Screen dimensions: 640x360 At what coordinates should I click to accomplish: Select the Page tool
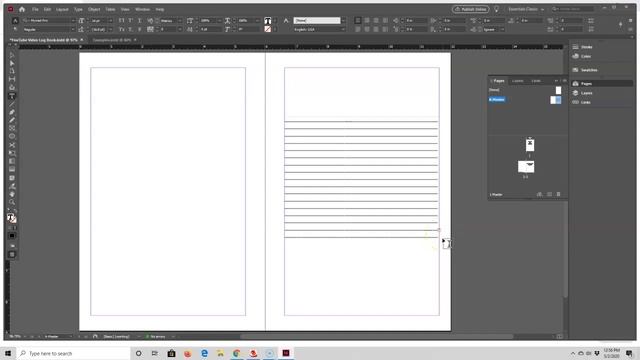[x=12, y=71]
